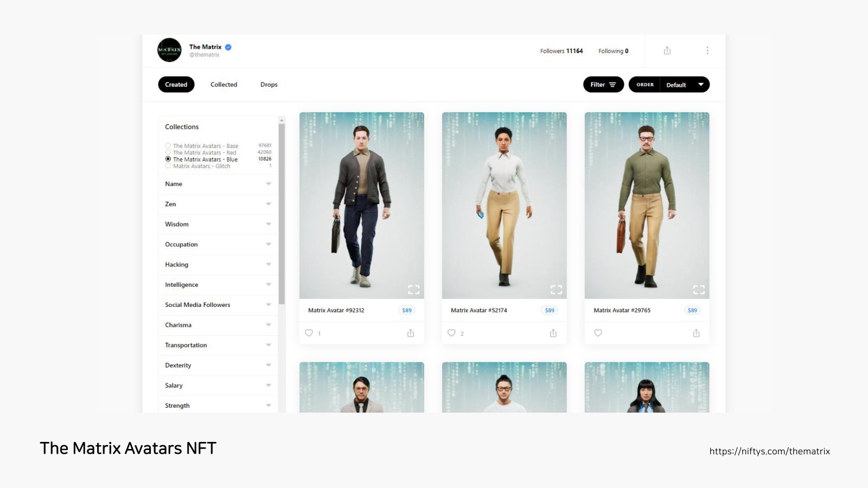Expand the Social Media Followers filter
Screen dimensions: 868x488
(x=218, y=305)
